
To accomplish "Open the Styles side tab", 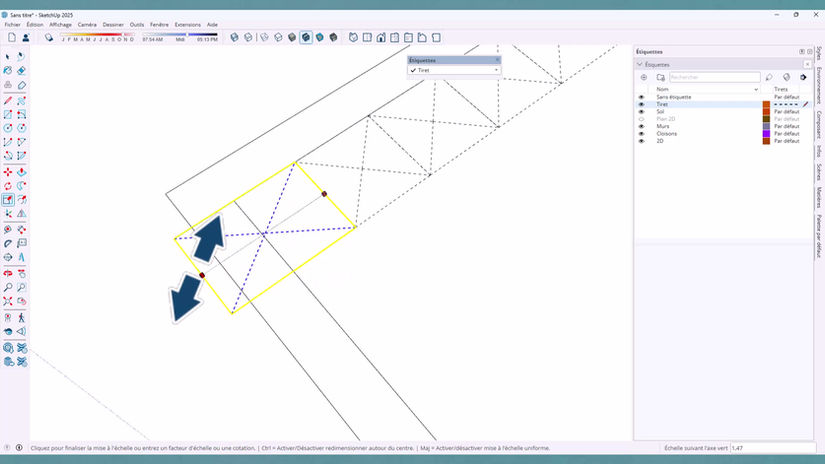I will pos(819,54).
